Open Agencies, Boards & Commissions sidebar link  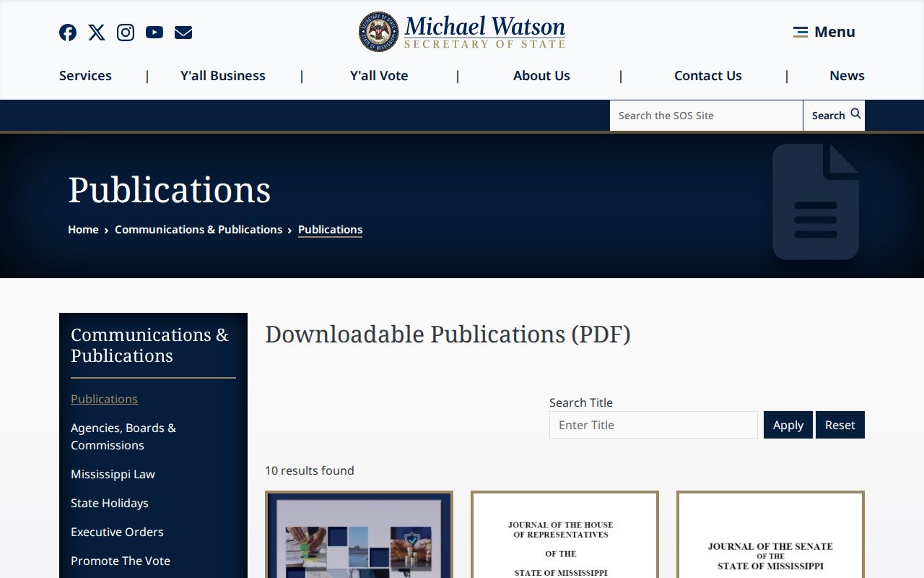(x=123, y=436)
